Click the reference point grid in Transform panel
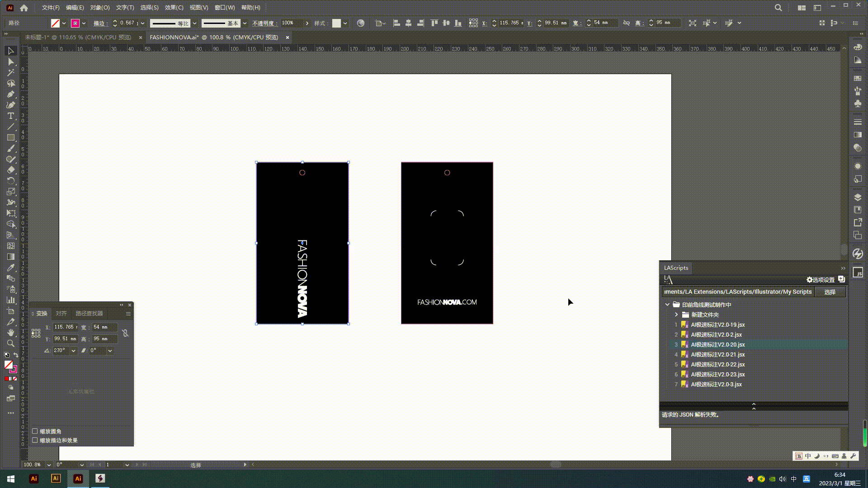868x488 pixels. coord(36,333)
